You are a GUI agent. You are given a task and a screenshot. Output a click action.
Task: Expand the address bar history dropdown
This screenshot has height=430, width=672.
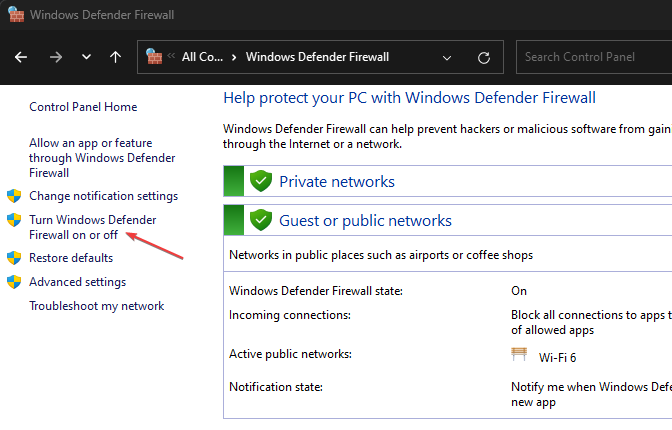pyautogui.click(x=447, y=57)
